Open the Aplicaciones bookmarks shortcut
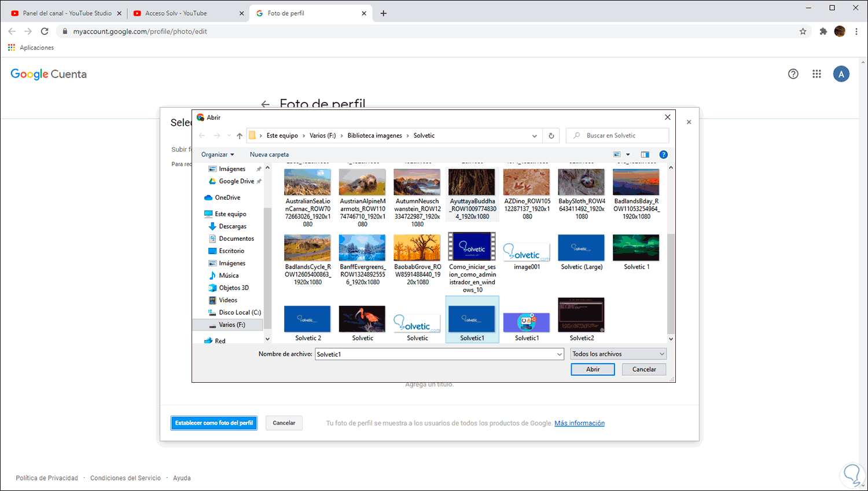The image size is (868, 491). click(x=31, y=47)
